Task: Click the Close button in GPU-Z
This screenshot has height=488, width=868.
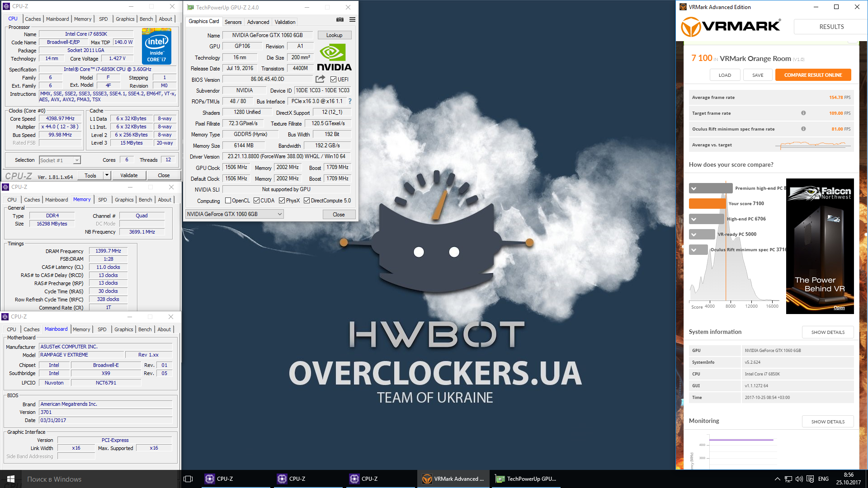Action: [x=339, y=215]
